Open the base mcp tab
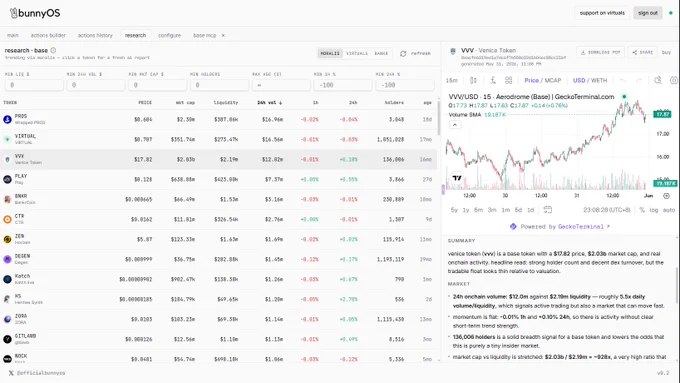This screenshot has height=383, width=680. pyautogui.click(x=204, y=35)
